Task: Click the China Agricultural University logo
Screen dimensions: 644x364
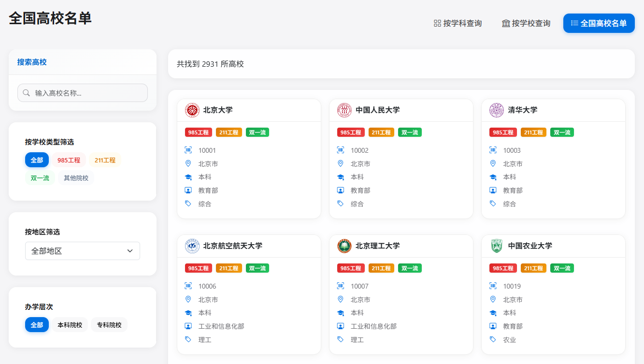Action: [497, 246]
